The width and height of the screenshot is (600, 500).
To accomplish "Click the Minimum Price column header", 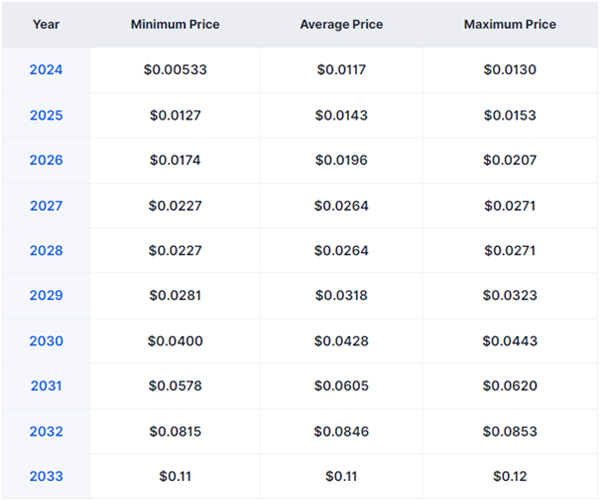I will click(175, 23).
